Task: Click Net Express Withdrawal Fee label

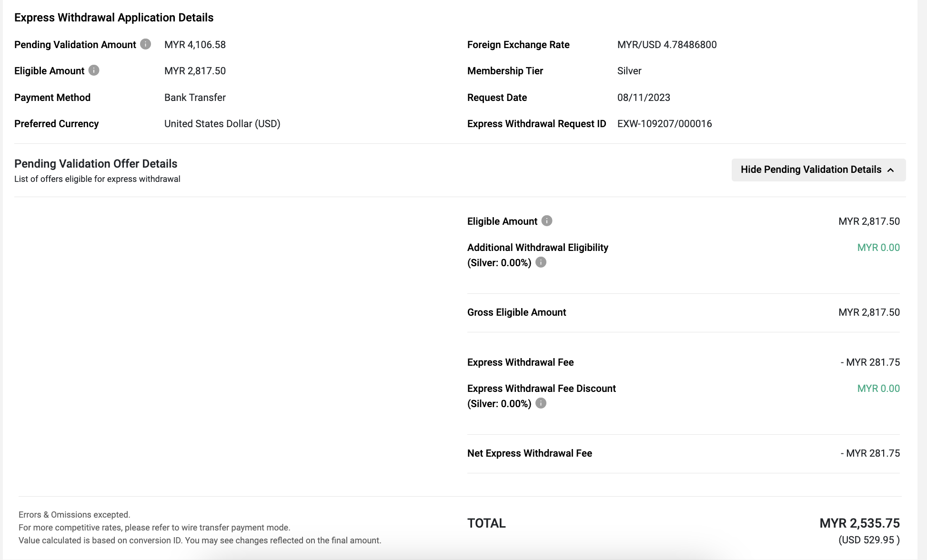Action: [x=530, y=453]
